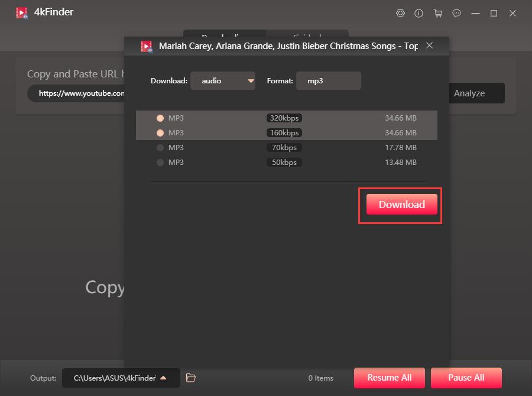Click the red Download button
532x396 pixels.
(402, 205)
